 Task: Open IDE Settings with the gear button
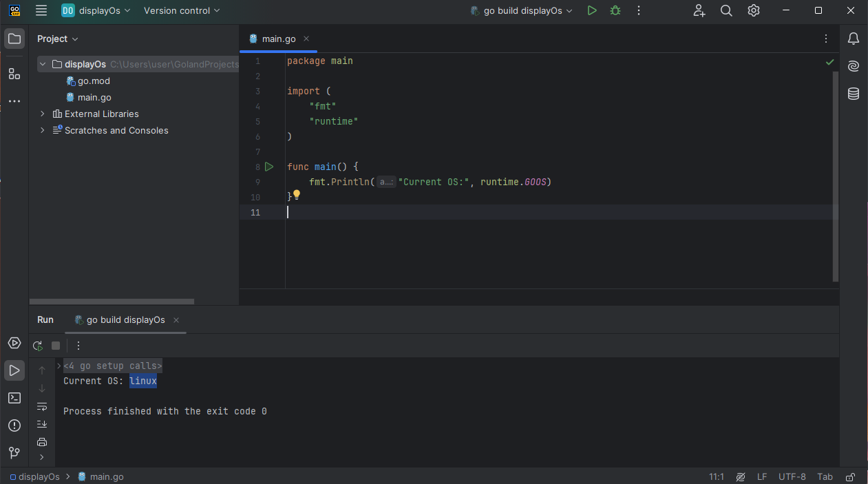tap(753, 10)
